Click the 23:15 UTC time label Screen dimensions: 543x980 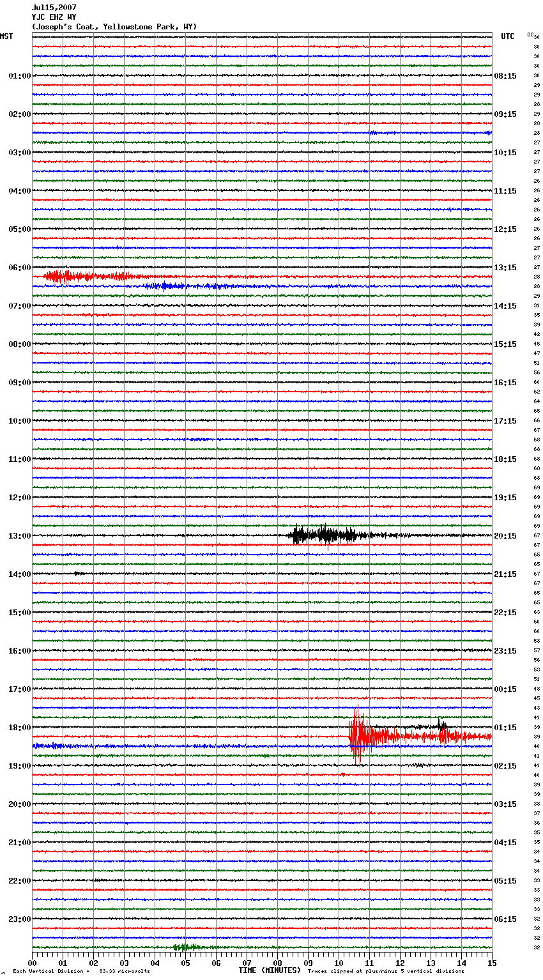pos(505,651)
